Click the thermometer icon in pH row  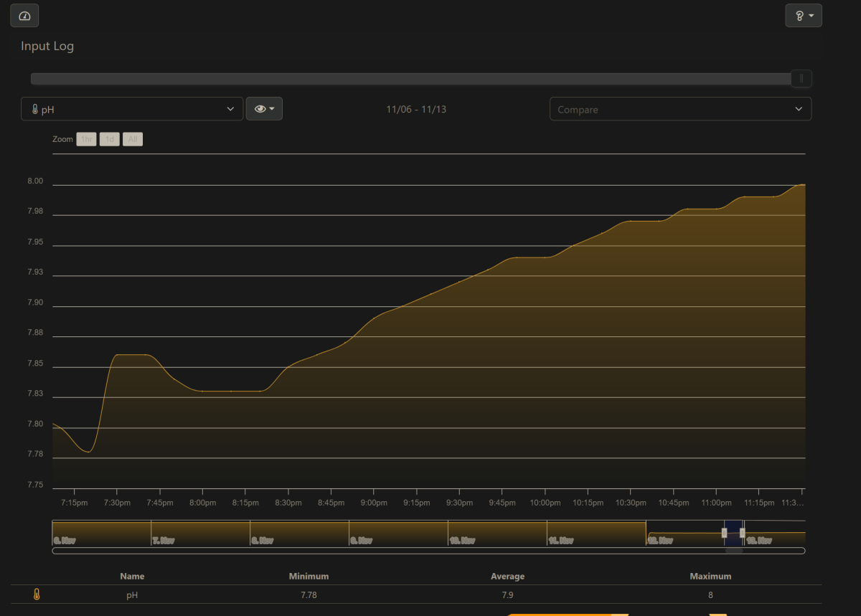pyautogui.click(x=37, y=594)
